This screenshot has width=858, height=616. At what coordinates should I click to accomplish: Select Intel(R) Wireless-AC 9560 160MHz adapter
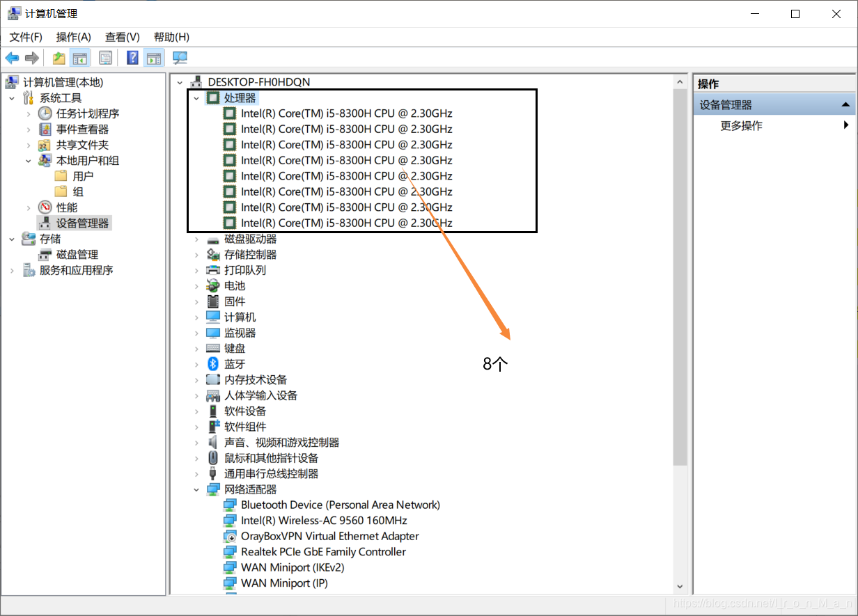(324, 521)
